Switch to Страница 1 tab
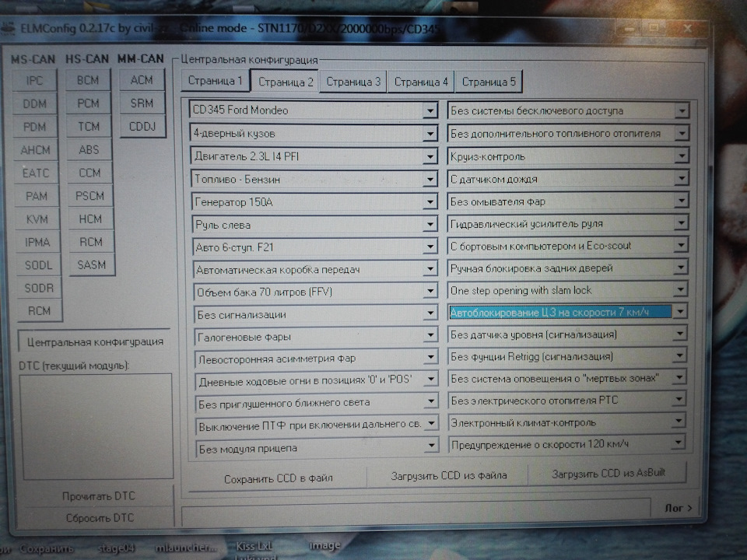 (x=216, y=81)
